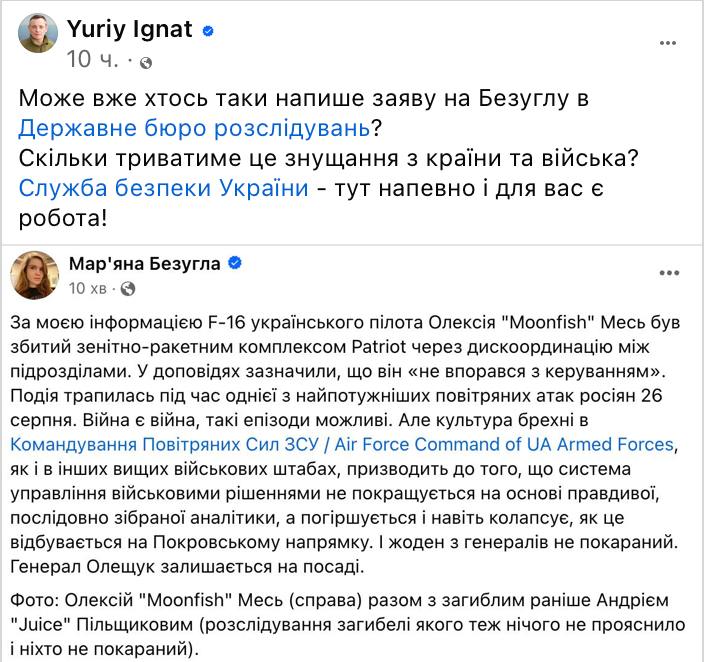
Task: Click the "10 ч." post timestamp
Action: click(92, 61)
